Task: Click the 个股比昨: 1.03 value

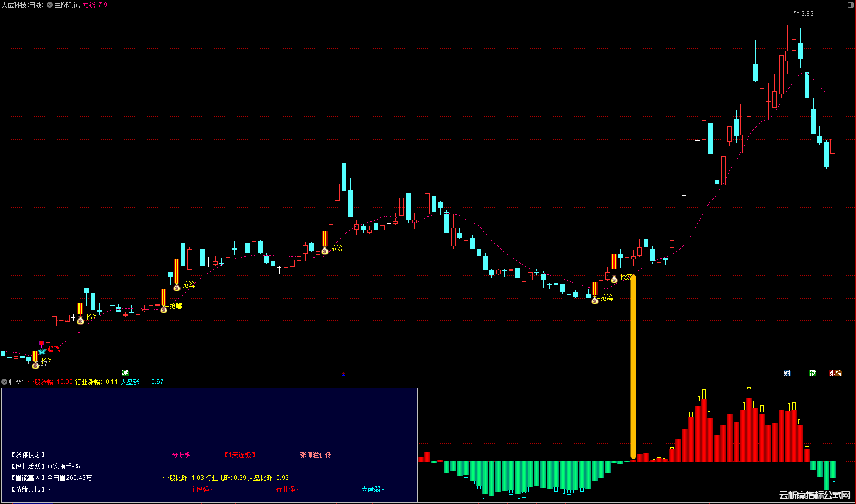Action: click(x=184, y=478)
